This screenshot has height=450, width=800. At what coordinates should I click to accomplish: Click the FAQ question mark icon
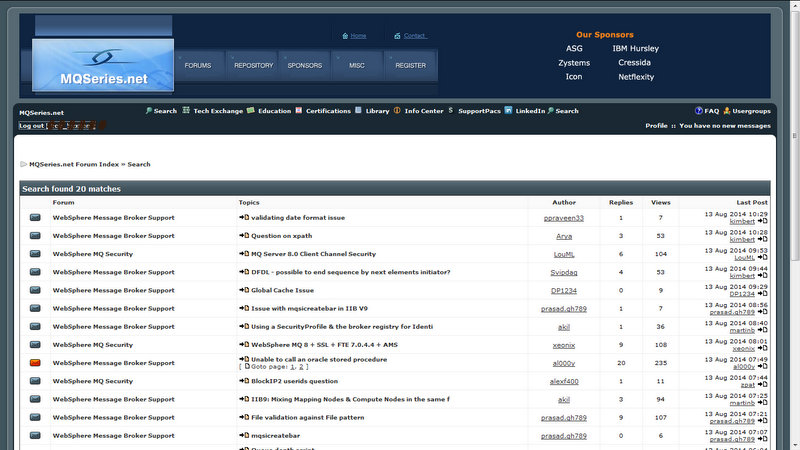(698, 110)
